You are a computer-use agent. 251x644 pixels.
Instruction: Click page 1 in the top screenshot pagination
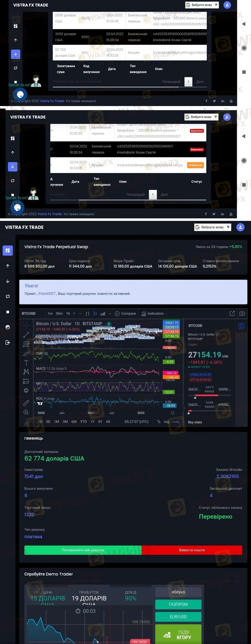pyautogui.click(x=188, y=82)
